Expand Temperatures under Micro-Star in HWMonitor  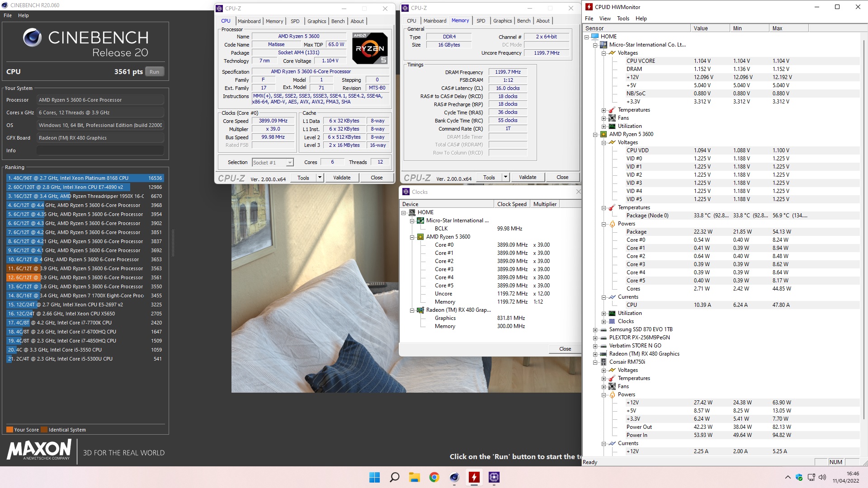(x=604, y=110)
